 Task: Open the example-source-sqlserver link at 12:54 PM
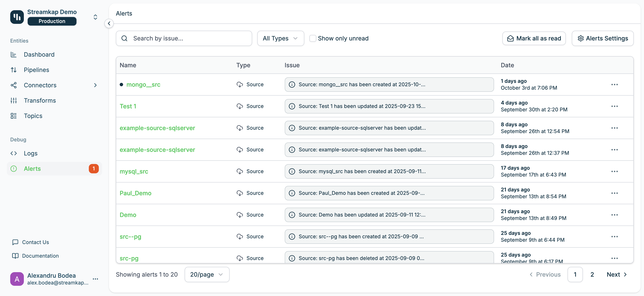(x=157, y=128)
